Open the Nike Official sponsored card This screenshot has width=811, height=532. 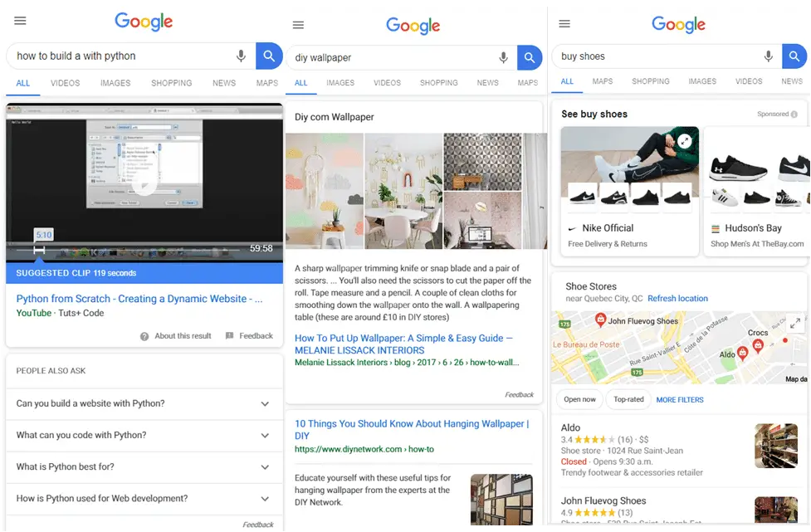(629, 191)
